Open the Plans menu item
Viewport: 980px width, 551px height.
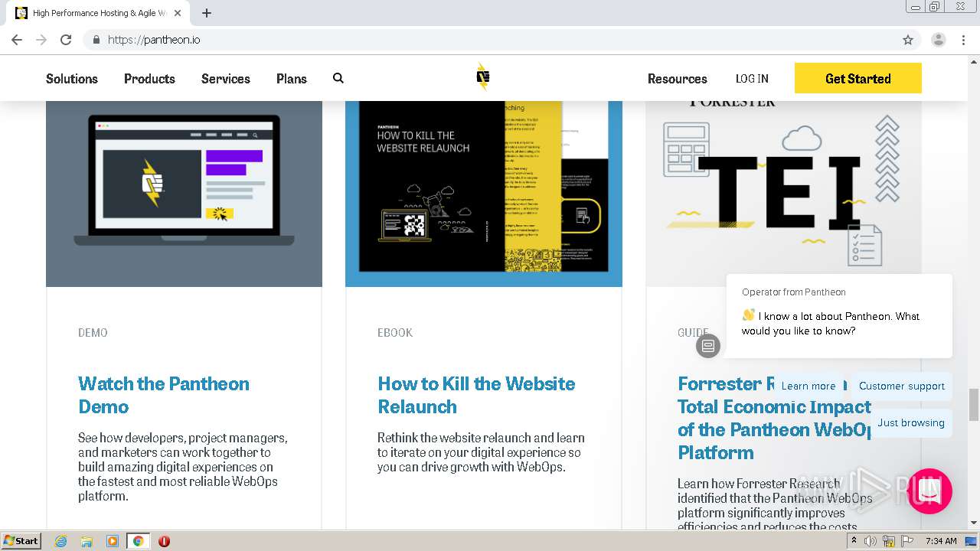pos(292,79)
